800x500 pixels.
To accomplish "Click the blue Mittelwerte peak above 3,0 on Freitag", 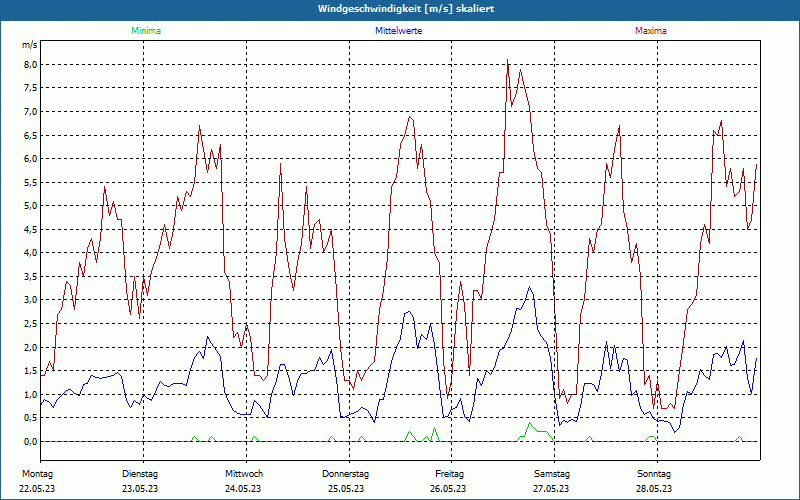I will (x=530, y=287).
